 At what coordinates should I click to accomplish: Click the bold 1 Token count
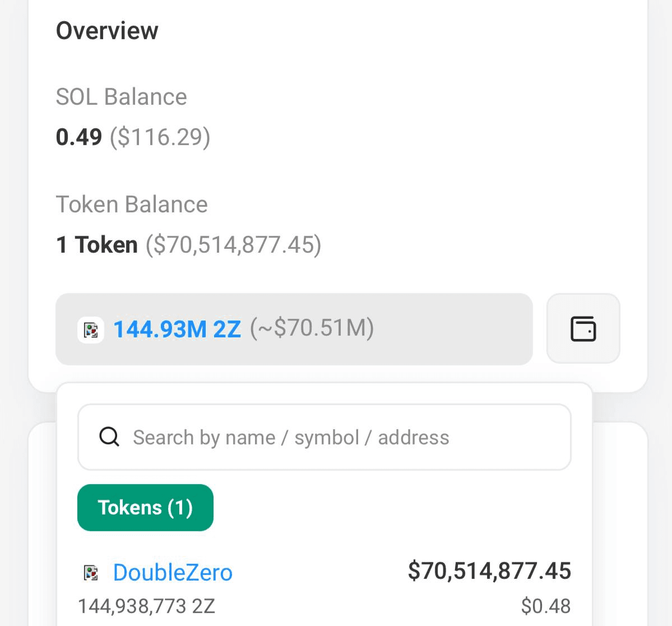point(97,245)
